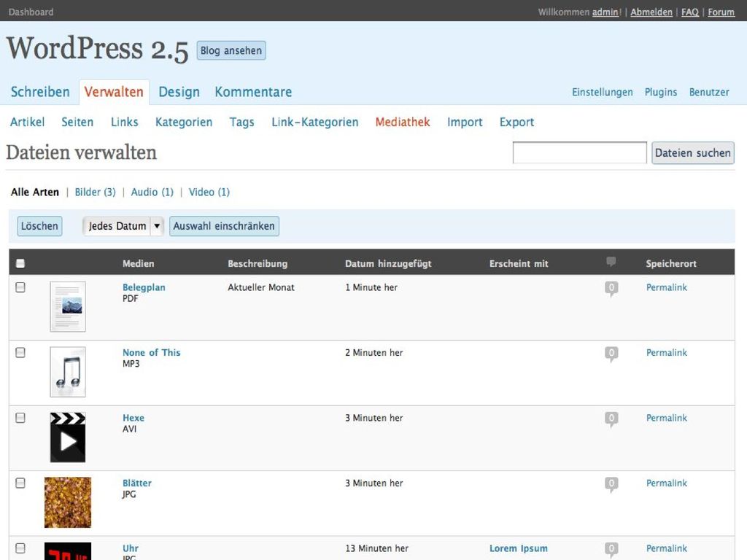This screenshot has width=747, height=560.
Task: Open the Export submenu
Action: pyautogui.click(x=516, y=122)
